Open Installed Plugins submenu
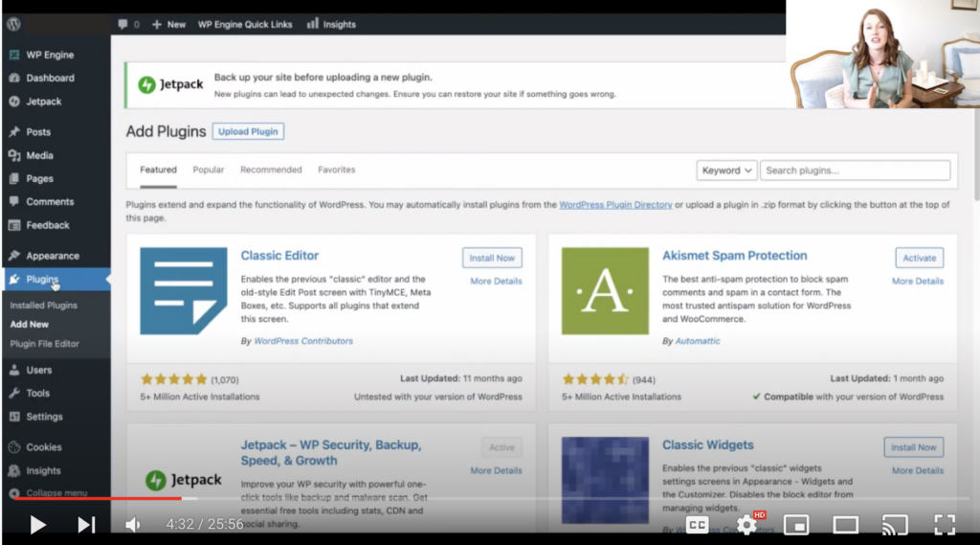 pyautogui.click(x=44, y=306)
